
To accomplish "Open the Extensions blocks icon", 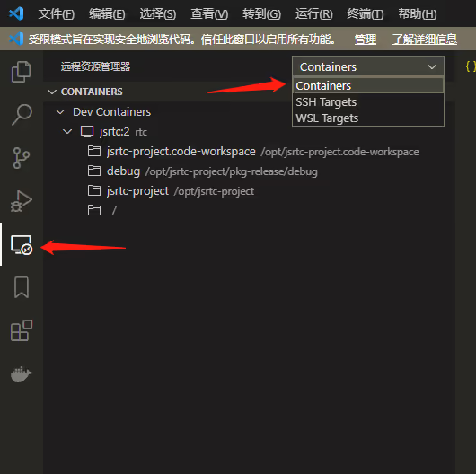I will (22, 330).
